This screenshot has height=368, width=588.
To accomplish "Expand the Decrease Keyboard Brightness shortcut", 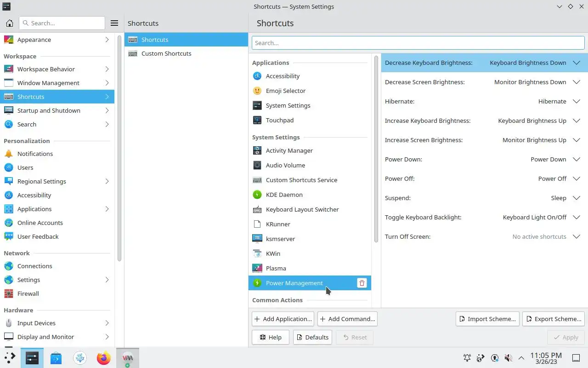I will [x=577, y=63].
